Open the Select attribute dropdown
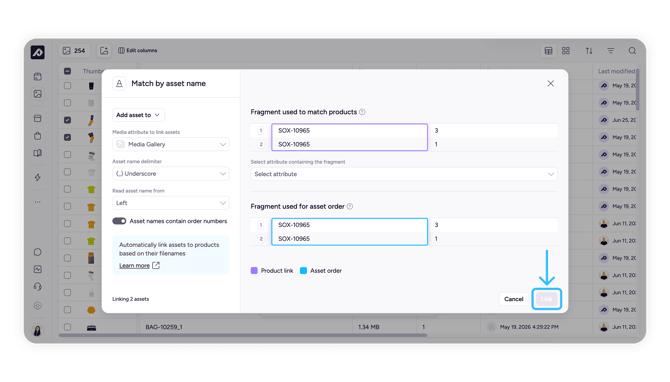The image size is (670, 382). coord(404,174)
